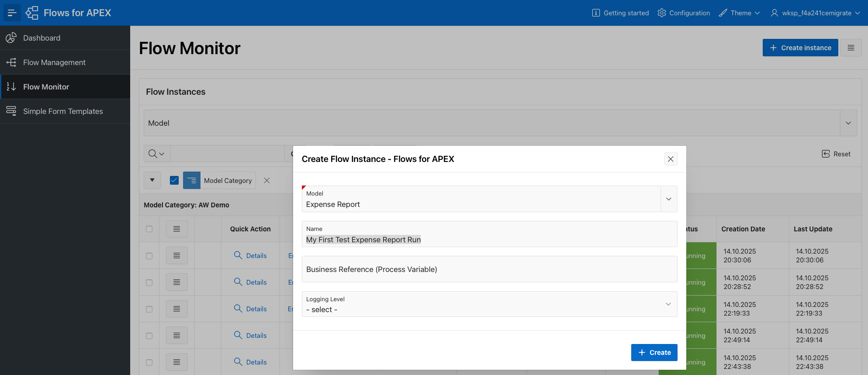Select all rows header checkbox
Screen dimensions: 868x375
(149, 229)
